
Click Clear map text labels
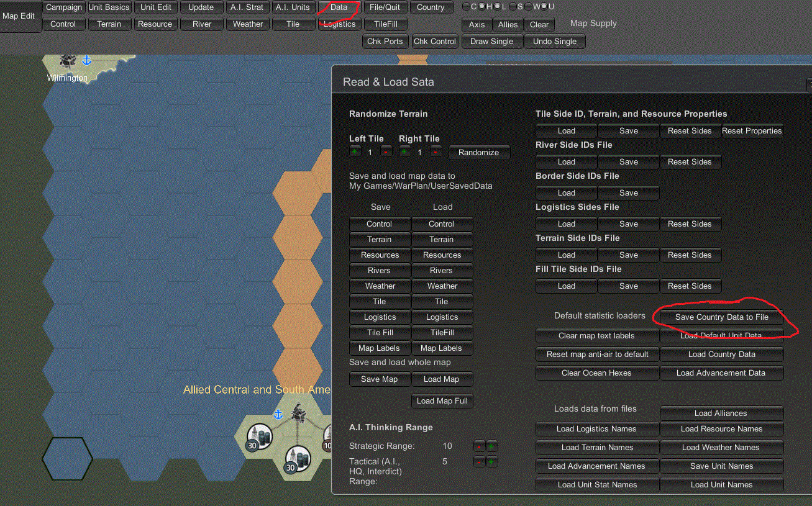click(597, 336)
